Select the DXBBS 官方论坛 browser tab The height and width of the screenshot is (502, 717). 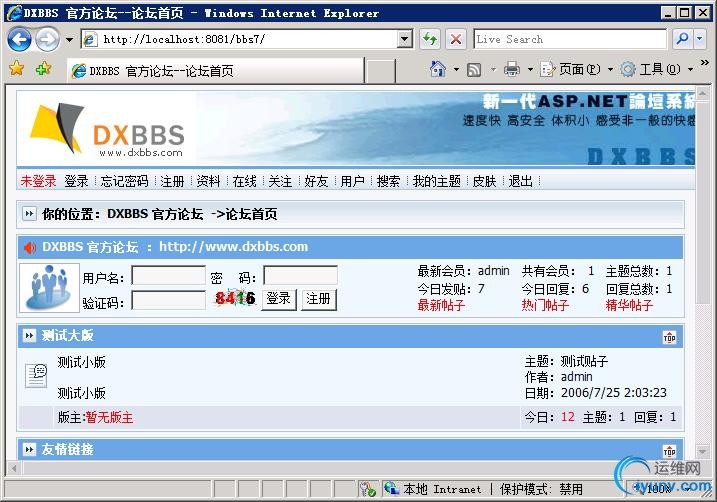click(216, 71)
